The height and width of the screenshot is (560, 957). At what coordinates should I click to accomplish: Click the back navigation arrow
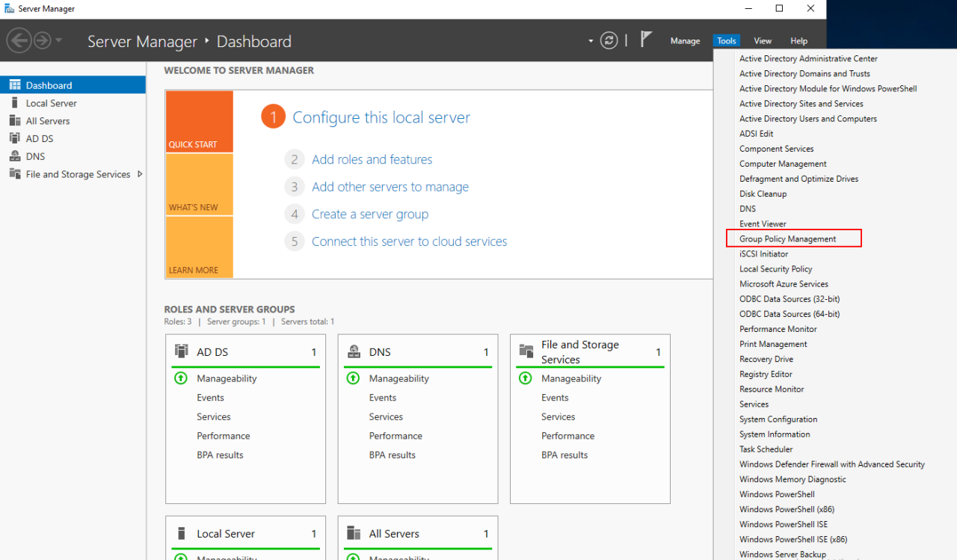coord(19,40)
